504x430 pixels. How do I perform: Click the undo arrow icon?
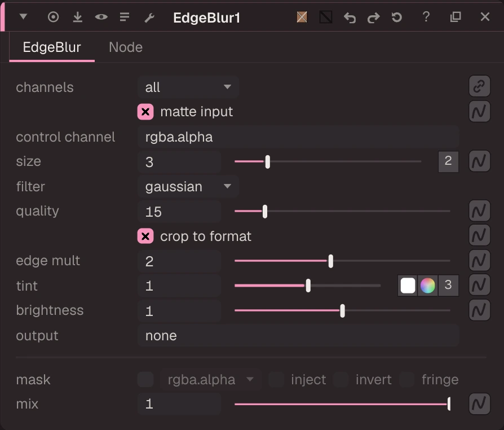[x=350, y=17]
